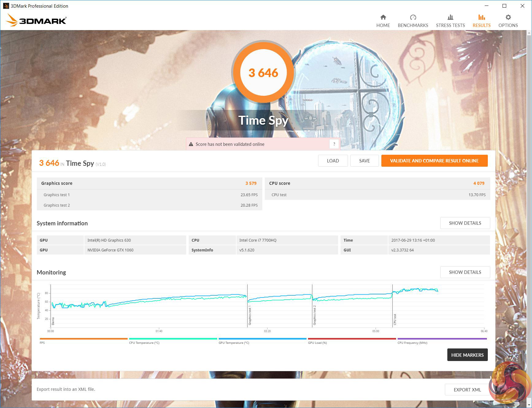Close the 3DMark window

coord(522,6)
